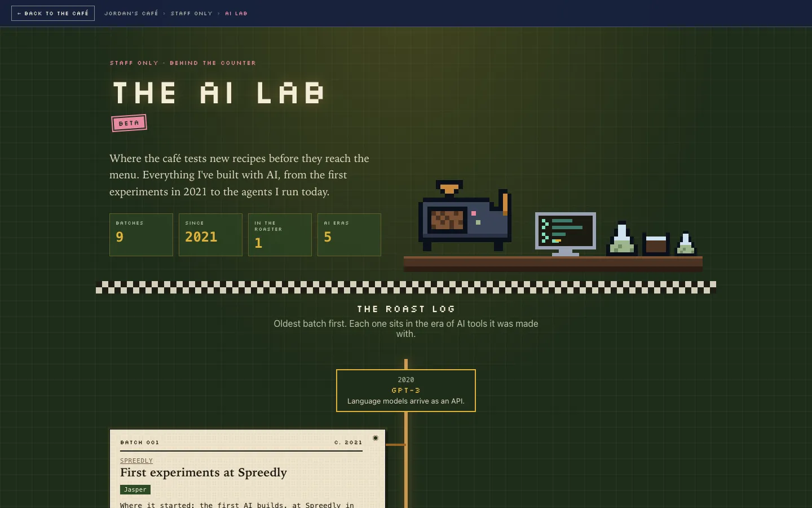812x508 pixels.
Task: Click the small flask icon on the shelf
Action: [x=686, y=243]
